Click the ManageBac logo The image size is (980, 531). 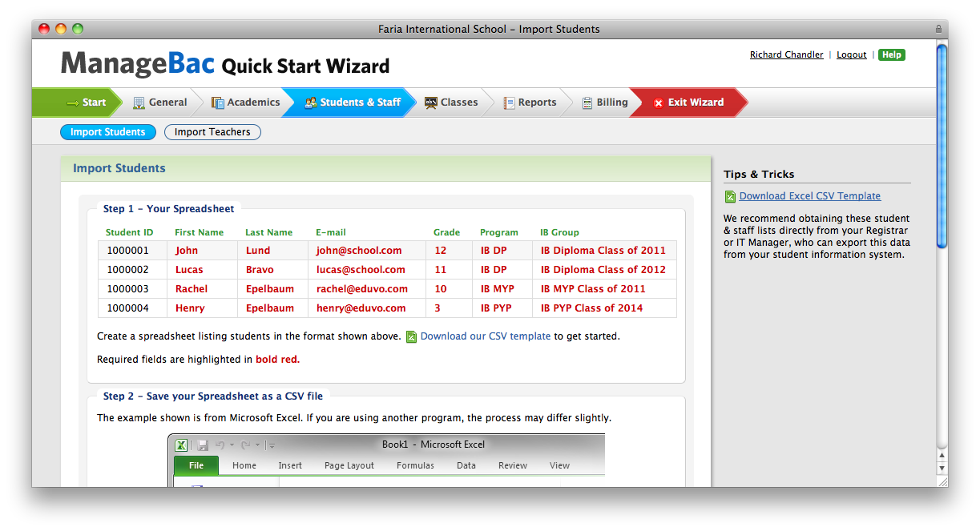pyautogui.click(x=138, y=64)
